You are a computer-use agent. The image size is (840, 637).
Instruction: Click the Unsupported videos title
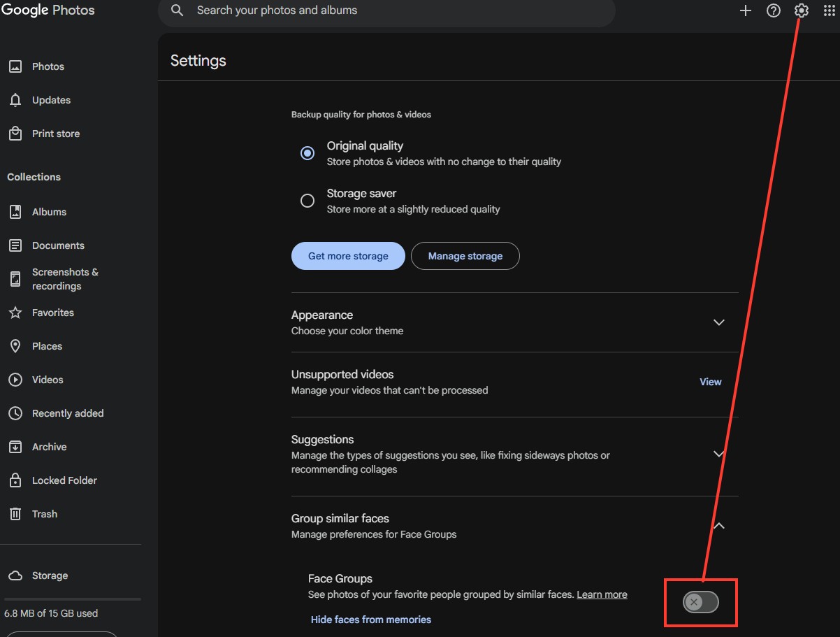coord(342,374)
